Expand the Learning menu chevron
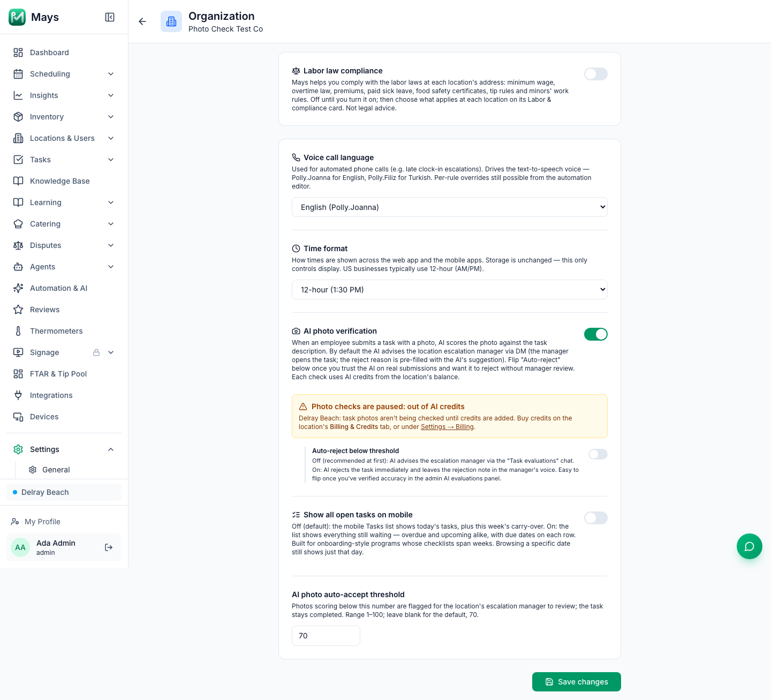Viewport: 771px width, 700px height. 111,202
